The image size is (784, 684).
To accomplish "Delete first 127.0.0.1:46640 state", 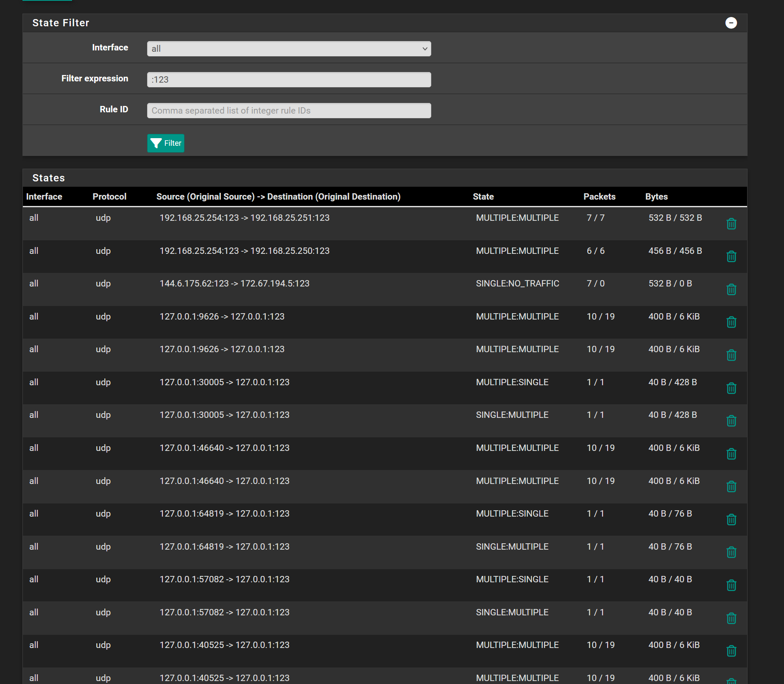I will [x=731, y=453].
